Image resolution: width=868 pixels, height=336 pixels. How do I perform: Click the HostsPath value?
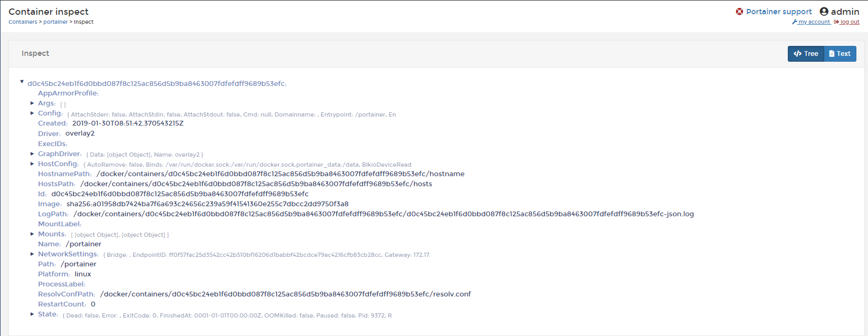pos(256,184)
